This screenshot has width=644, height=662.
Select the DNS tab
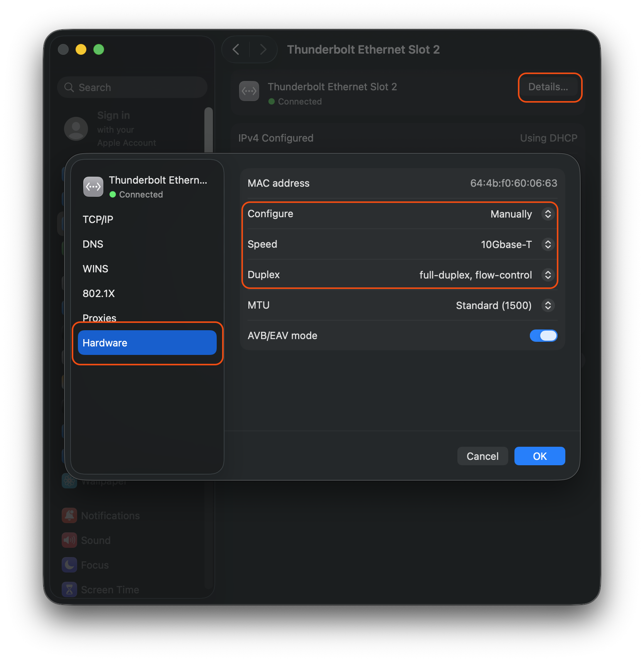pos(93,244)
